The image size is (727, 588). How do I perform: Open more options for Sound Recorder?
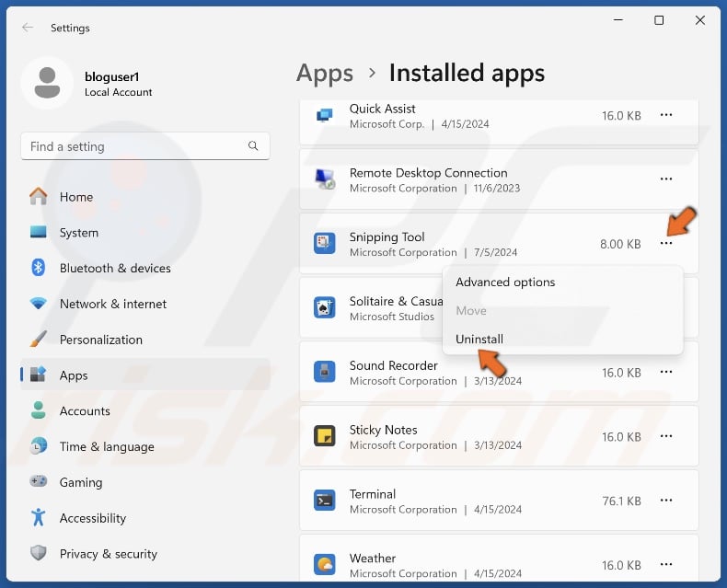click(x=666, y=372)
